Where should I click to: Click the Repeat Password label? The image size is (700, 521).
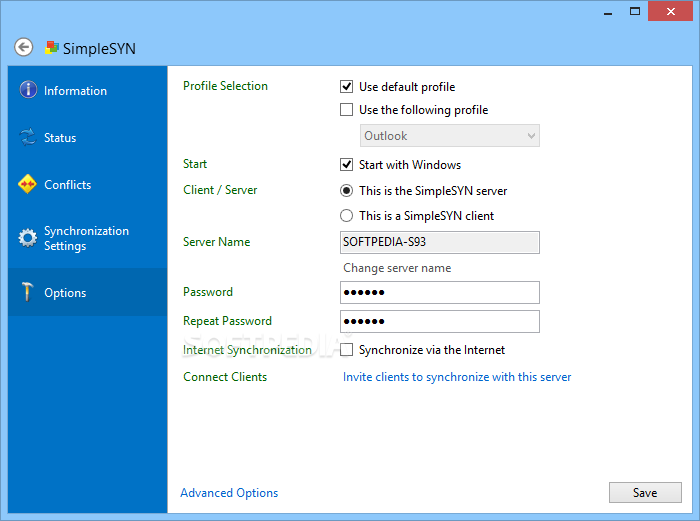227,321
